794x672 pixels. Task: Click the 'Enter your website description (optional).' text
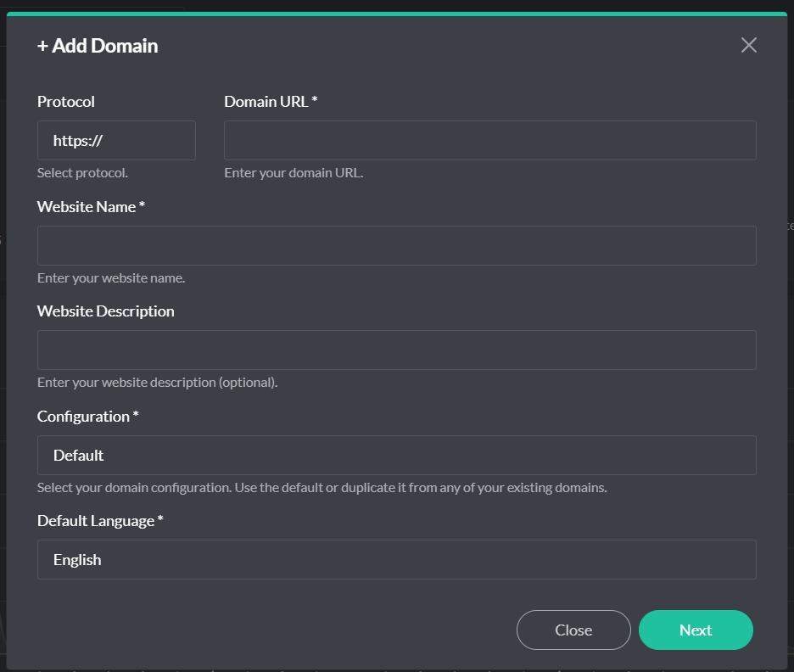pyautogui.click(x=158, y=383)
